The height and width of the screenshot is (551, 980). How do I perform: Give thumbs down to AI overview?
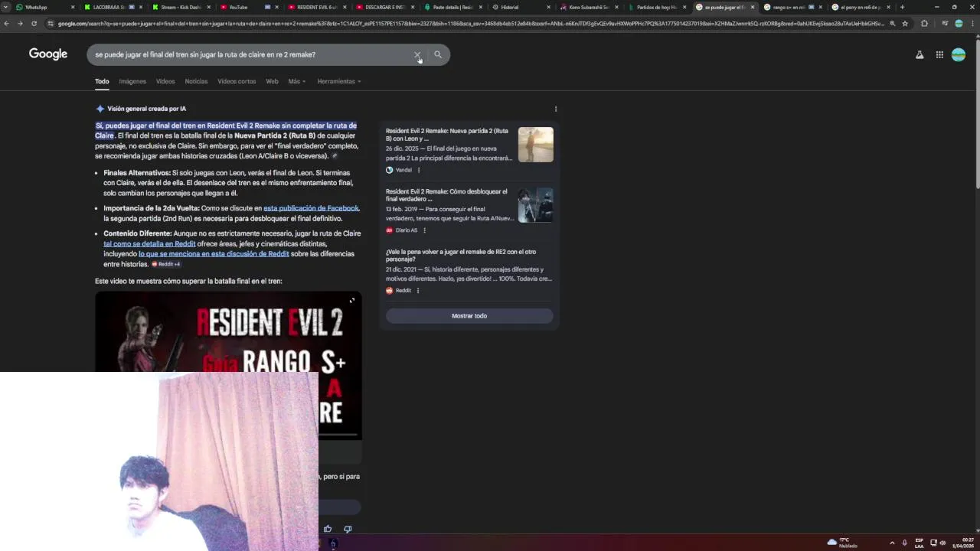click(x=348, y=529)
